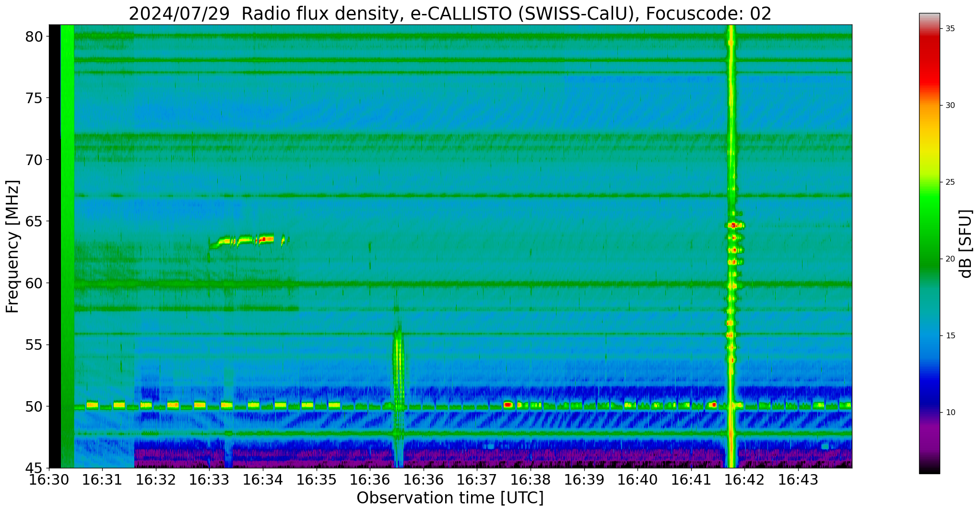Viewport: 980px width, 512px height.
Task: Click the 25 tick label on the colorbar
Action: click(950, 182)
